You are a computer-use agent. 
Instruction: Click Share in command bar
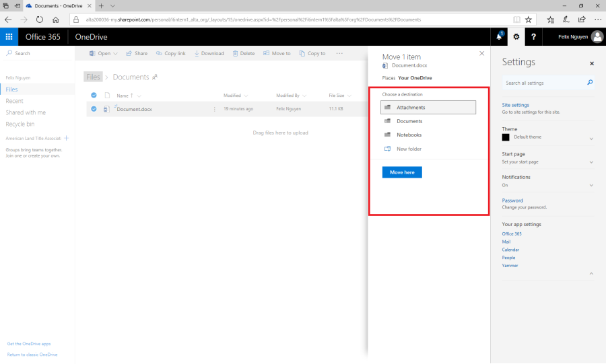click(x=137, y=53)
